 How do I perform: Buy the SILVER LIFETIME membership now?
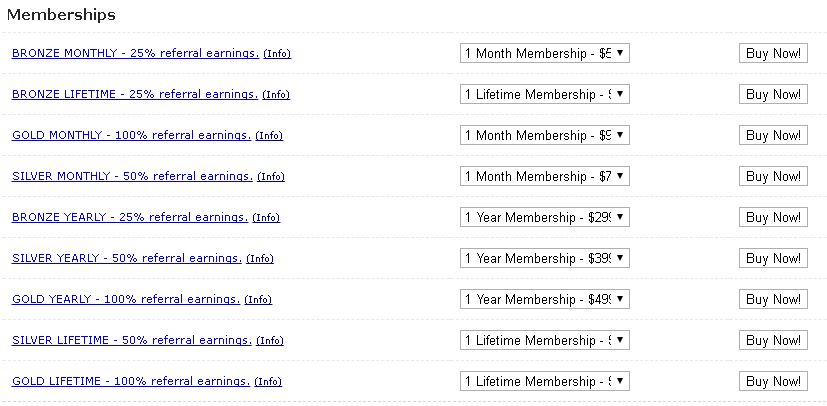[x=773, y=340]
